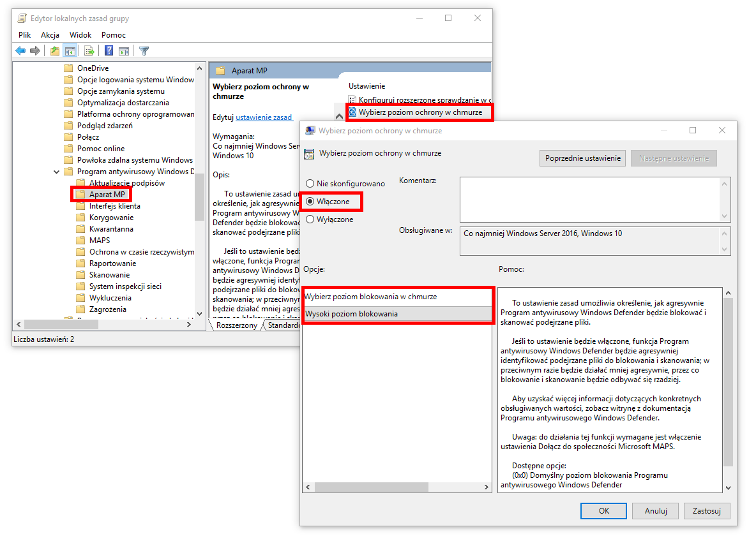Open the Widok menu
Viewport: 756px width, 541px height.
80,34
